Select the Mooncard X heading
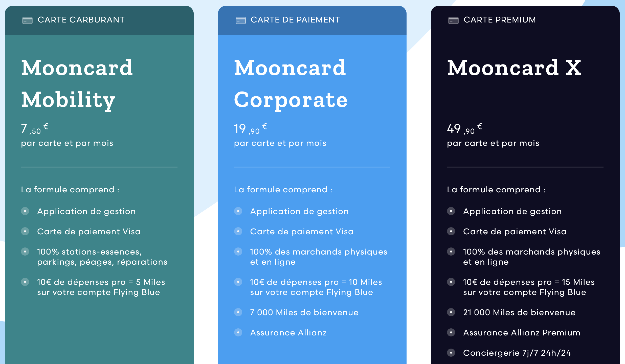Viewport: 625px width, 364px height. click(514, 68)
